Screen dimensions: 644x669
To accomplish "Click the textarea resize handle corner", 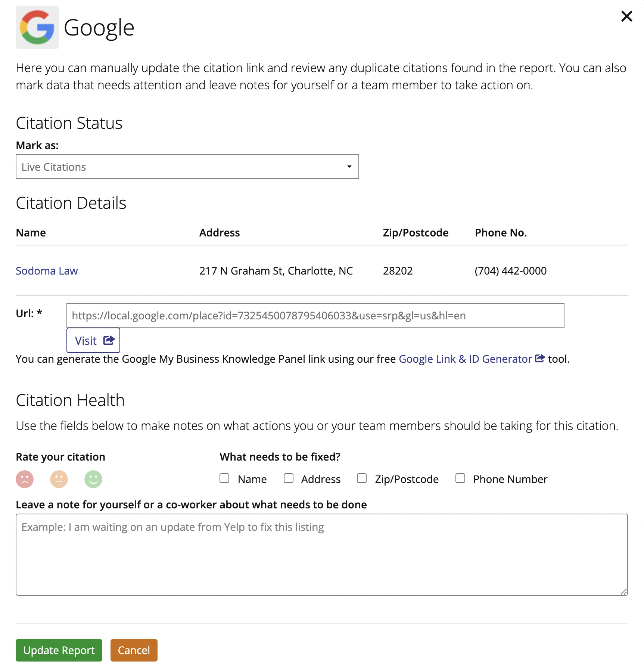I will [x=623, y=592].
